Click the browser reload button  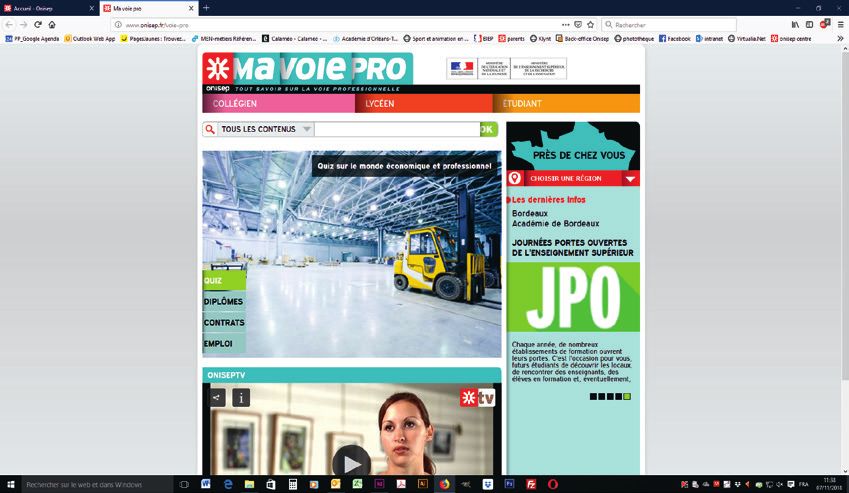[x=38, y=24]
